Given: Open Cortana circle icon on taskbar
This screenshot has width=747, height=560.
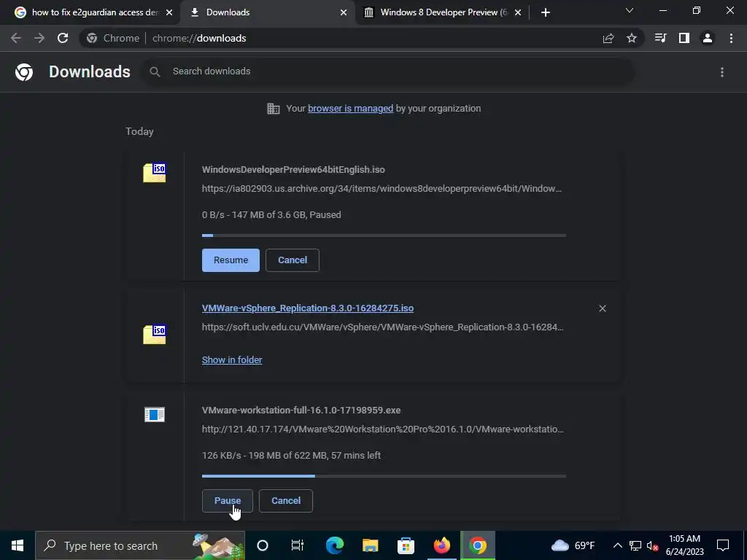Looking at the screenshot, I should coord(263,545).
